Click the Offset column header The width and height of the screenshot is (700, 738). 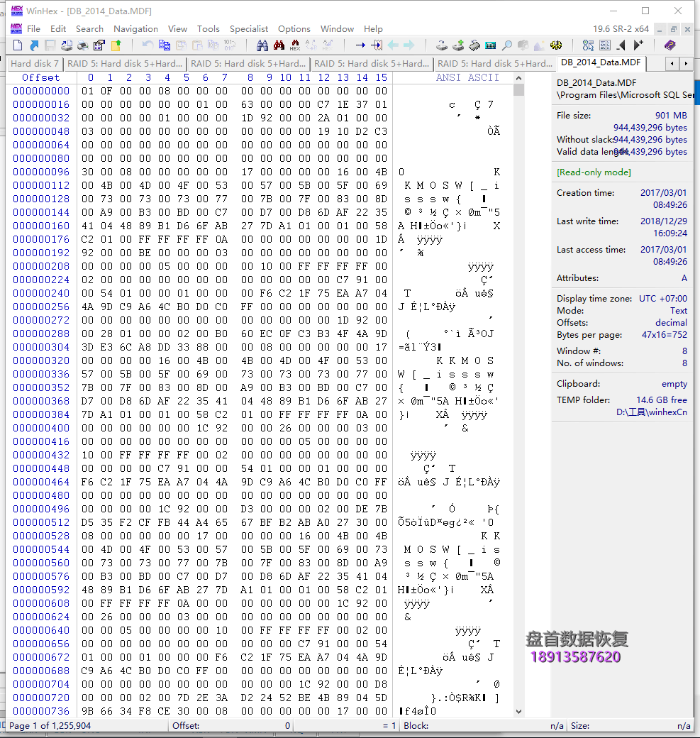[41, 77]
